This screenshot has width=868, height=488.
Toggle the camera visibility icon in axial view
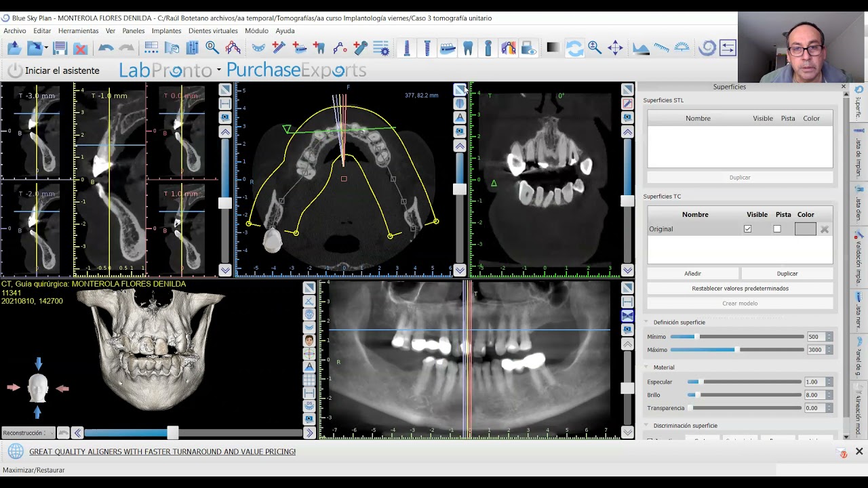[x=460, y=131]
